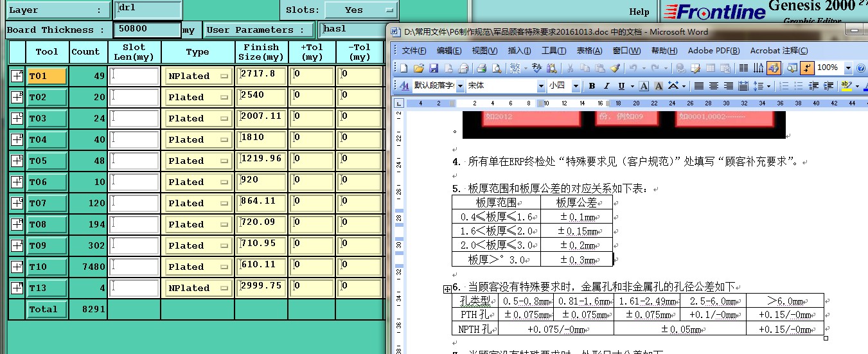Open Print Preview in Word
Image resolution: width=868 pixels, height=354 pixels.
(x=497, y=67)
